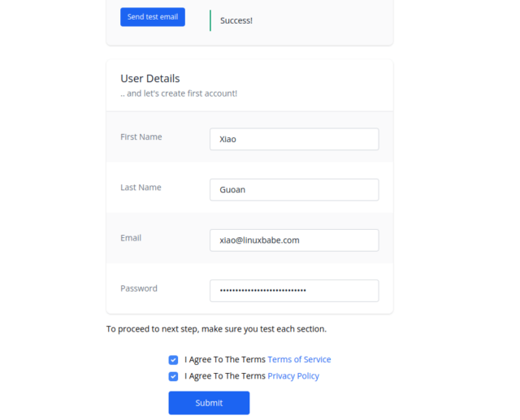Open the Terms of Service link
520x420 pixels.
(x=299, y=360)
